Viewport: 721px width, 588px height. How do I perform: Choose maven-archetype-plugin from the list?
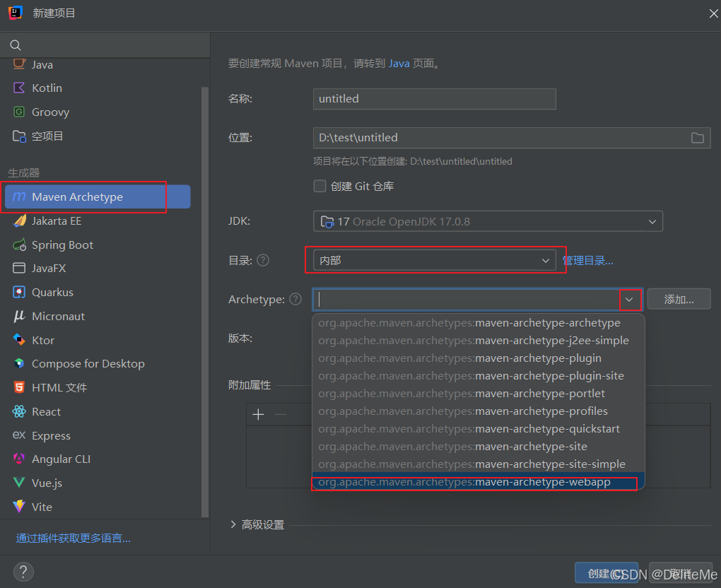pyautogui.click(x=479, y=358)
